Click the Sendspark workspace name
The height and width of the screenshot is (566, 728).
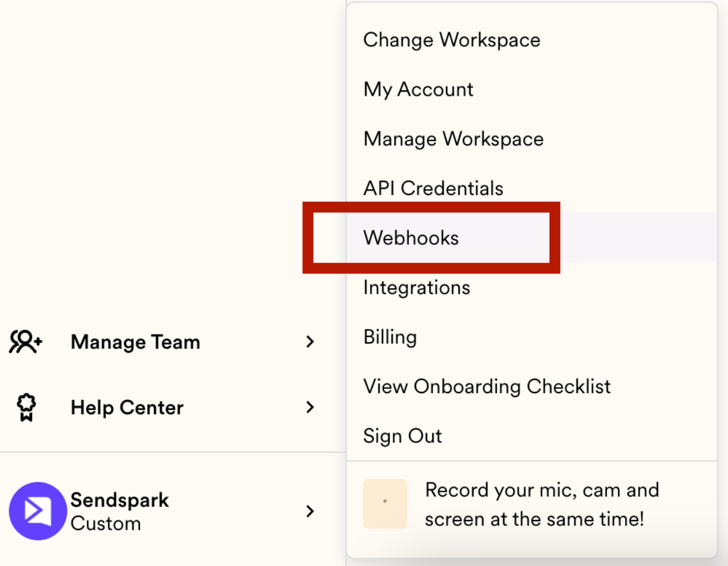pyautogui.click(x=120, y=500)
